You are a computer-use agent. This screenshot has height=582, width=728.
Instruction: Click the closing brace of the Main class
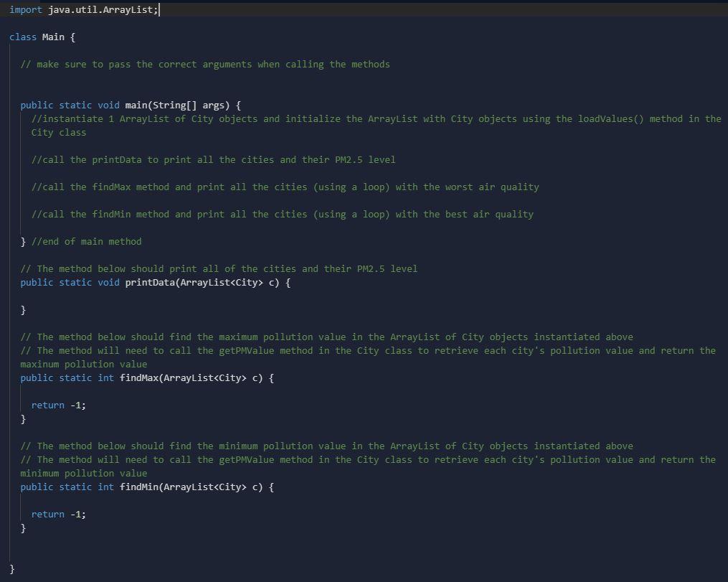coord(10,569)
